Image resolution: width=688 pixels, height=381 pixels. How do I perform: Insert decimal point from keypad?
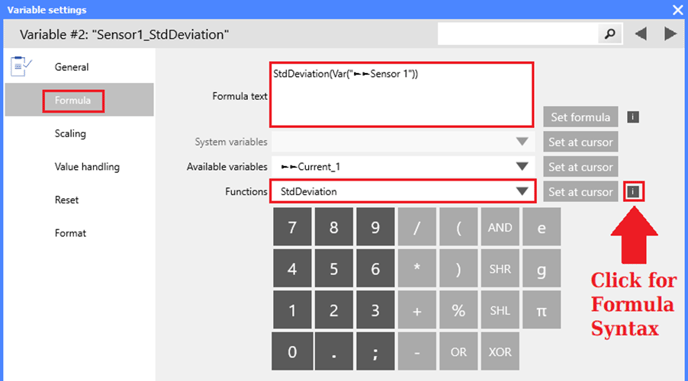point(334,351)
